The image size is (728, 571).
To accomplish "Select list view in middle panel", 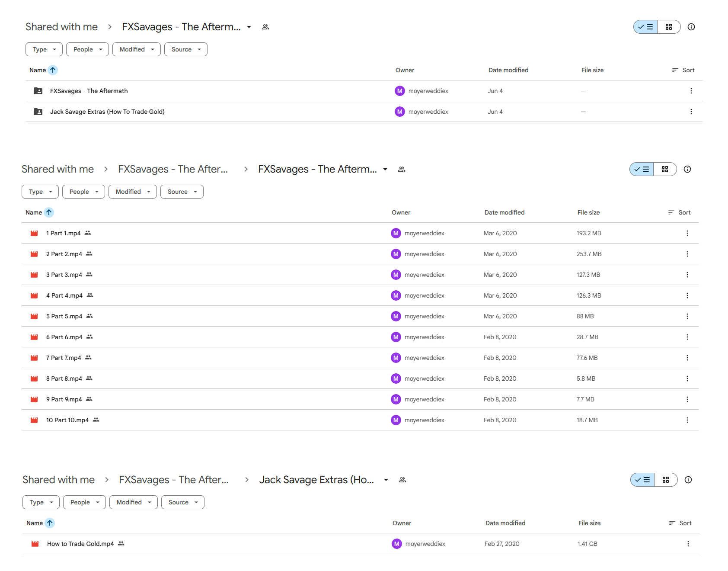I will [x=642, y=169].
